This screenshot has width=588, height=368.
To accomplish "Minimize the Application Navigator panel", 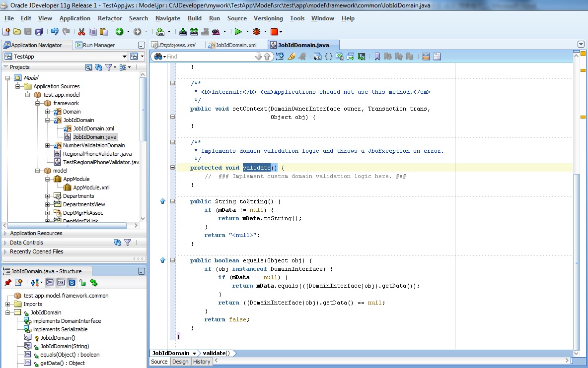I will click(x=142, y=45).
